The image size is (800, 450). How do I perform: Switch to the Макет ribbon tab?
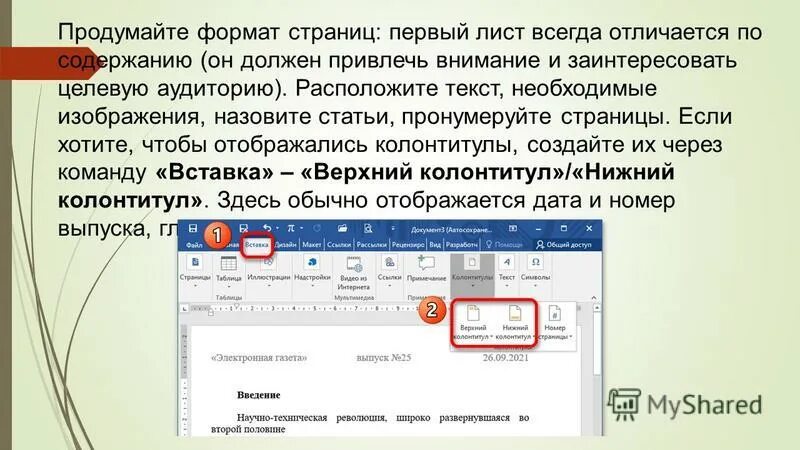(311, 245)
